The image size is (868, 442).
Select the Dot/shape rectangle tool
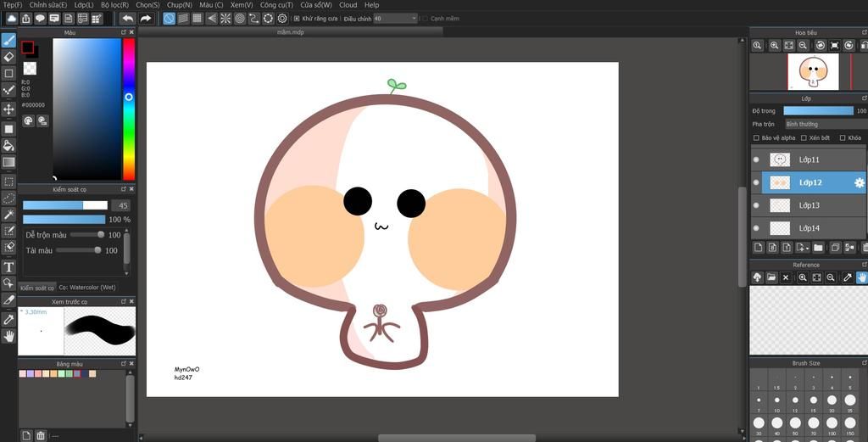[8, 74]
